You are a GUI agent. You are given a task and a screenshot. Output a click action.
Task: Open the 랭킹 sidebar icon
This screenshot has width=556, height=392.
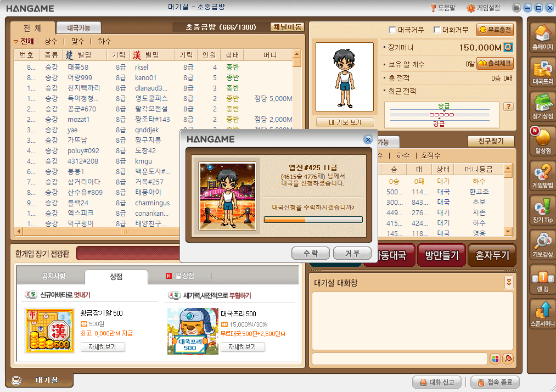(x=542, y=279)
